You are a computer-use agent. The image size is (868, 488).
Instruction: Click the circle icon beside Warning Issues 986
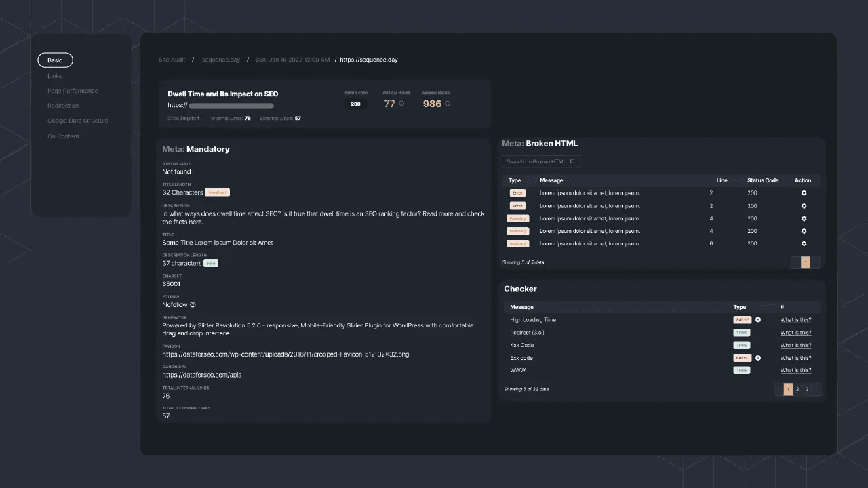[448, 104]
